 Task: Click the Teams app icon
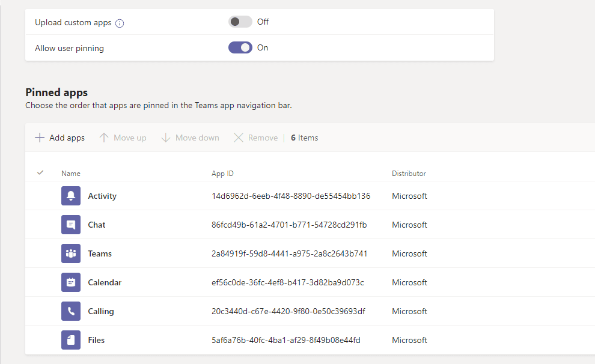pyautogui.click(x=71, y=253)
